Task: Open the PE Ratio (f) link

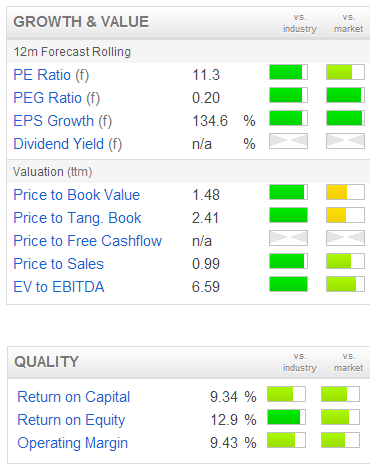Action: click(51, 75)
